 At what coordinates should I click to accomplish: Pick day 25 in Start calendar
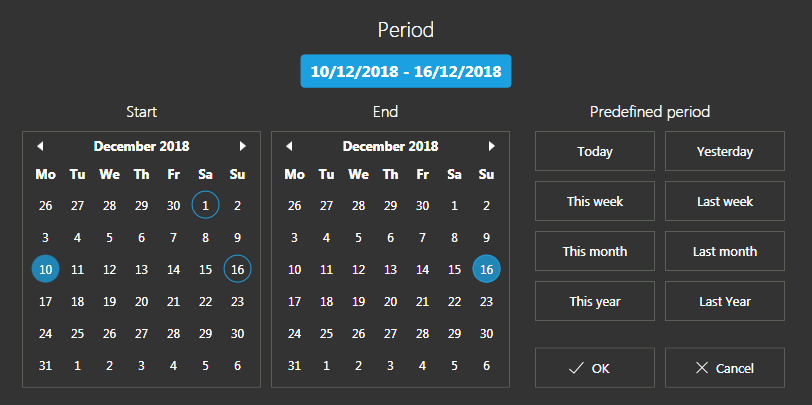[77, 334]
